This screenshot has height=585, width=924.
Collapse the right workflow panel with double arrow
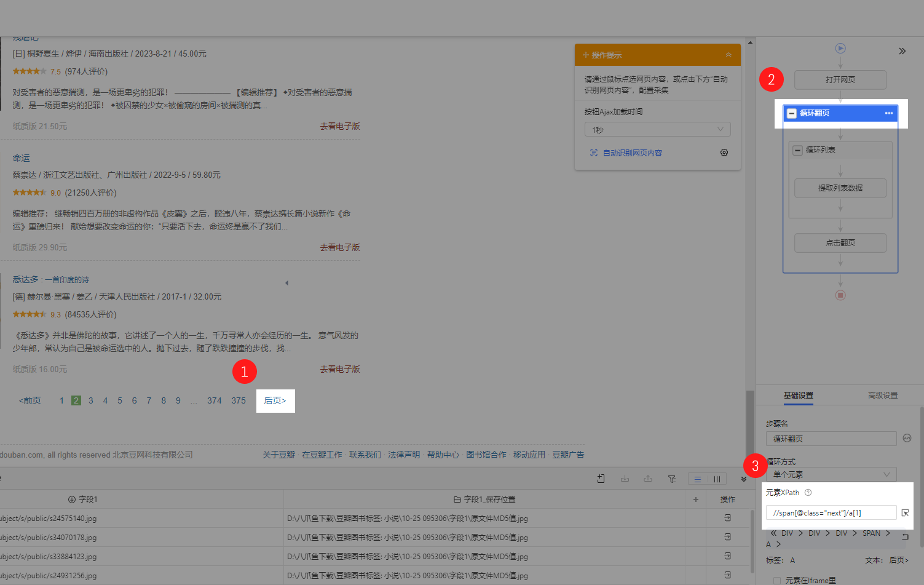click(x=902, y=51)
